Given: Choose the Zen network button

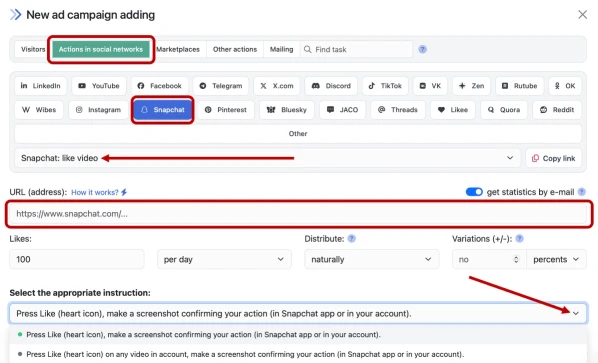Looking at the screenshot, I should (x=471, y=86).
